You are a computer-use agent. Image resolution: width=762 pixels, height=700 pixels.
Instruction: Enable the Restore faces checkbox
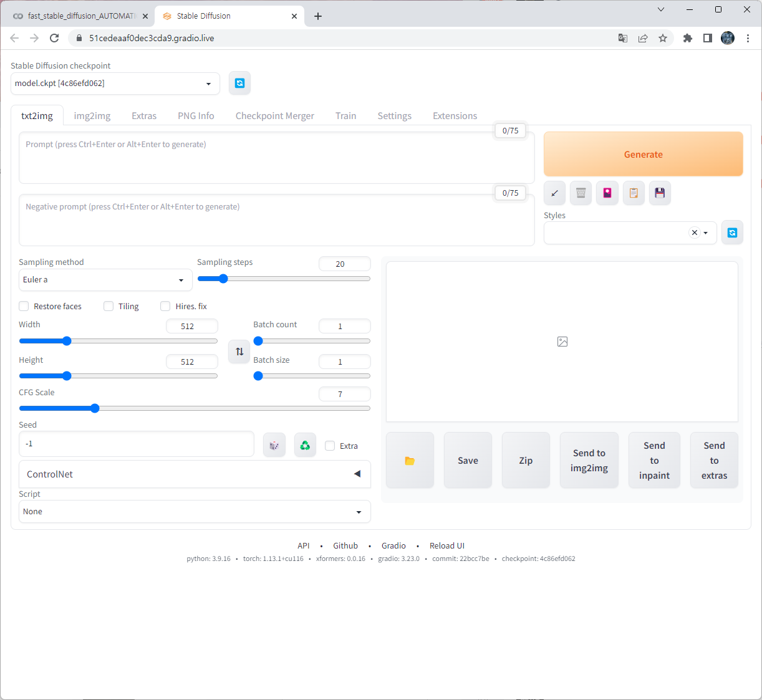[23, 306]
